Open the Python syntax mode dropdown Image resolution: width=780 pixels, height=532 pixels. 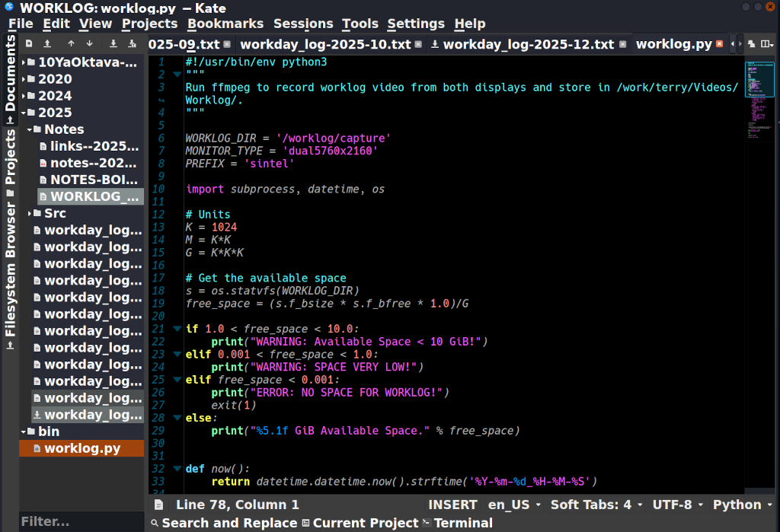tap(741, 505)
